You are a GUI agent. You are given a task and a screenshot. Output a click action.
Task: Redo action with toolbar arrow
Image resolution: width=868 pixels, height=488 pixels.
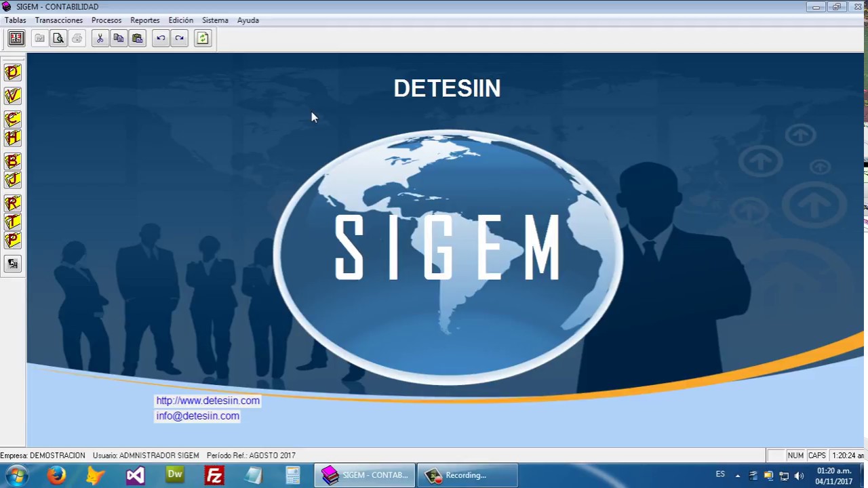pyautogui.click(x=180, y=39)
